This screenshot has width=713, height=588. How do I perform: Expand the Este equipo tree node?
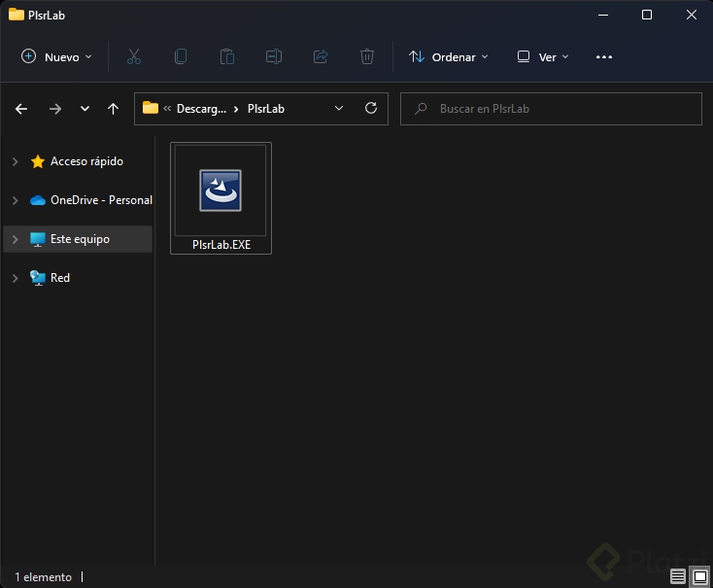pyautogui.click(x=15, y=239)
